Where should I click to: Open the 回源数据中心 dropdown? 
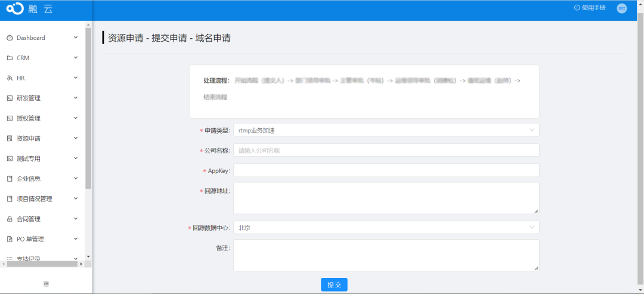pyautogui.click(x=386, y=227)
